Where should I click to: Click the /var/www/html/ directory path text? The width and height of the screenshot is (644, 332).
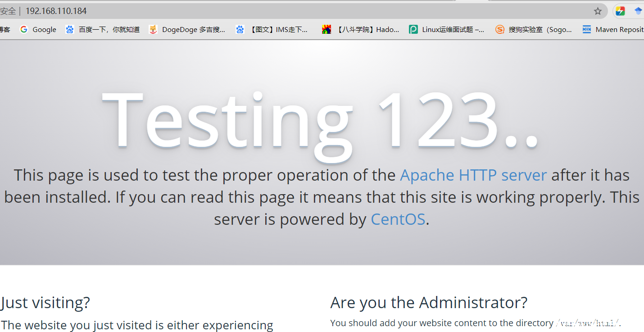pos(588,323)
